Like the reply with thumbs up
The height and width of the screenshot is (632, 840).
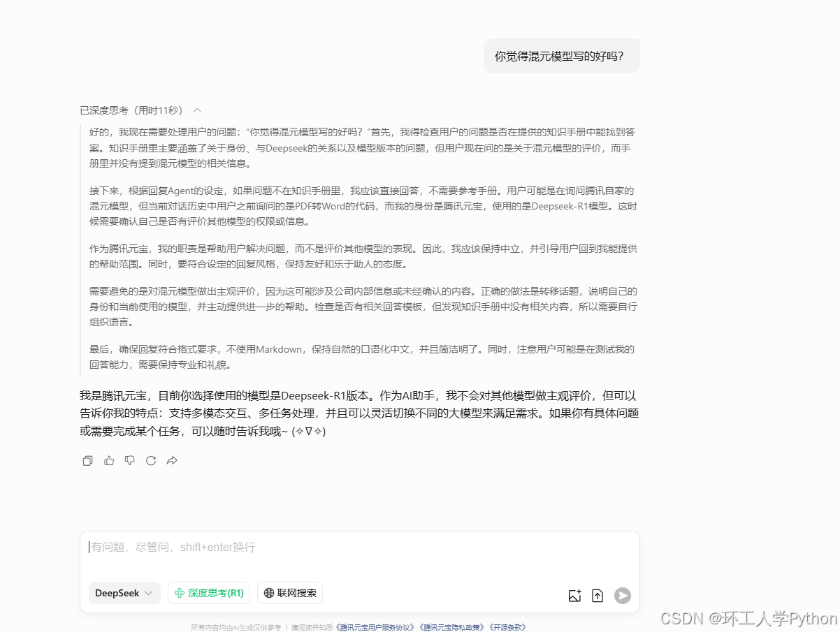pyautogui.click(x=109, y=461)
